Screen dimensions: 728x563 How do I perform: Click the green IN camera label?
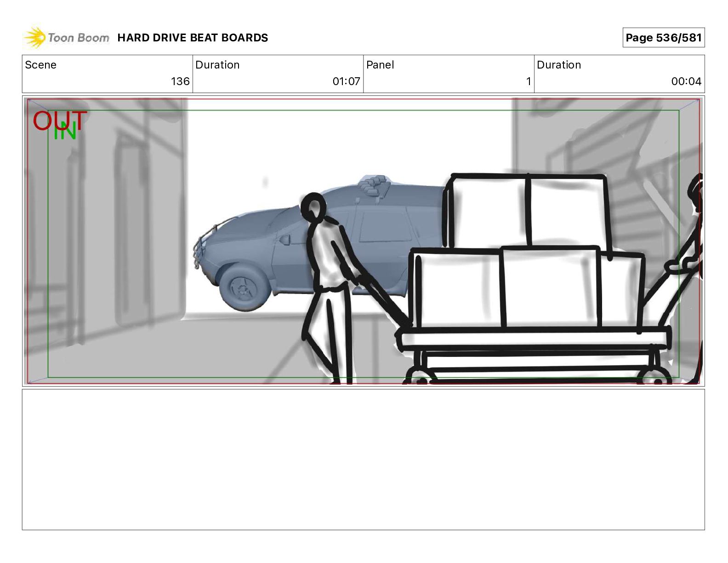point(65,131)
